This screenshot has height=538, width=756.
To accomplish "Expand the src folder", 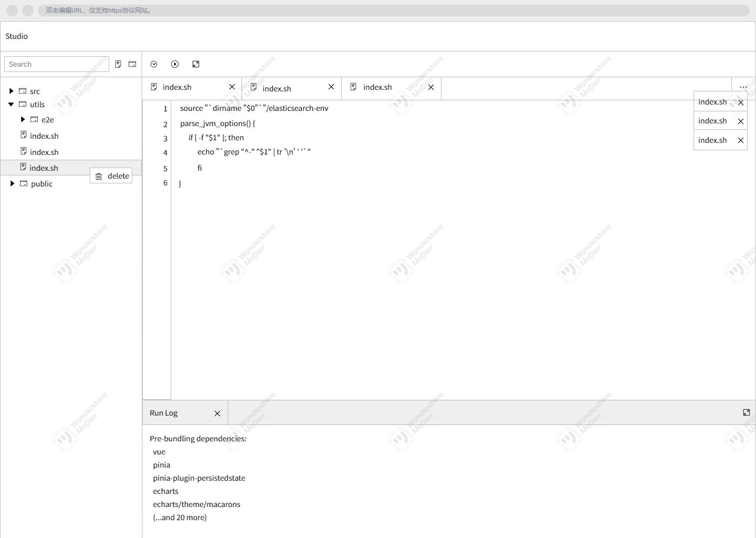I will (12, 90).
